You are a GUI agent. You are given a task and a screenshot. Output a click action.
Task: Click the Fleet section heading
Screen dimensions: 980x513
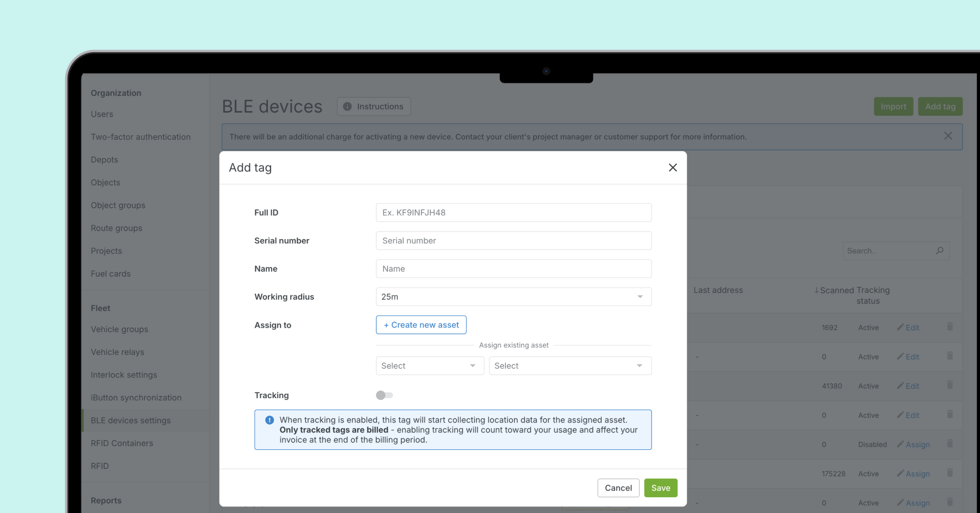(x=101, y=309)
